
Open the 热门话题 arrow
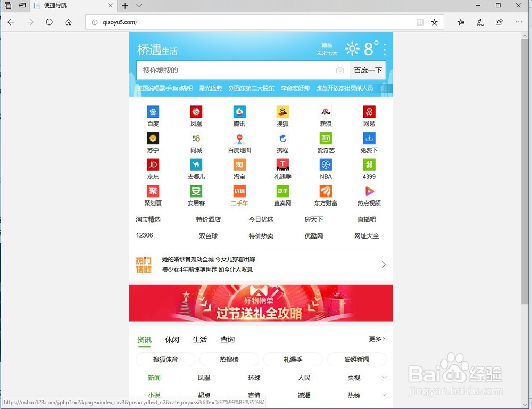tap(384, 265)
